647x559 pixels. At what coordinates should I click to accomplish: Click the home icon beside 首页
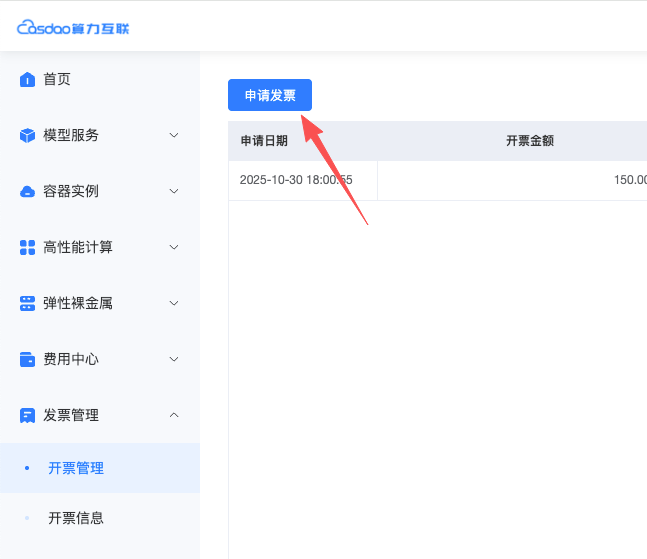(27, 79)
